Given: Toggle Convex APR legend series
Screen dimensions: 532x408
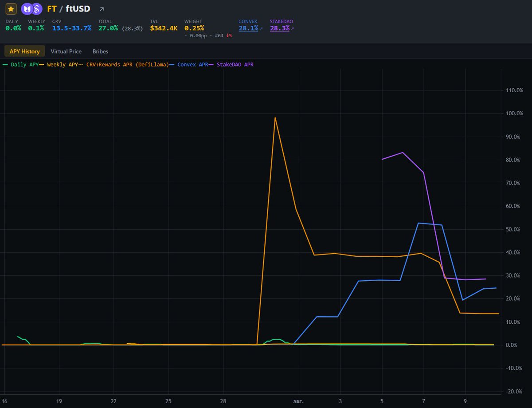Looking at the screenshot, I should [189, 64].
